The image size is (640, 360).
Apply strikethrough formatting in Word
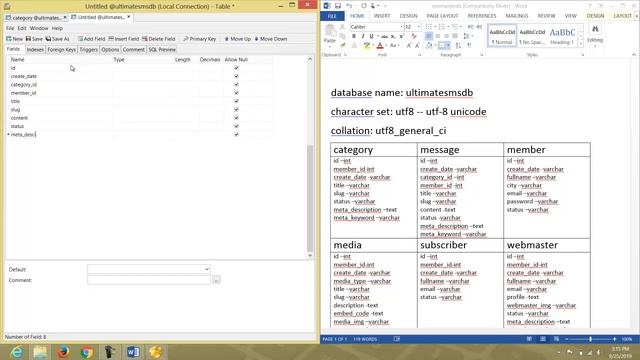384,36
